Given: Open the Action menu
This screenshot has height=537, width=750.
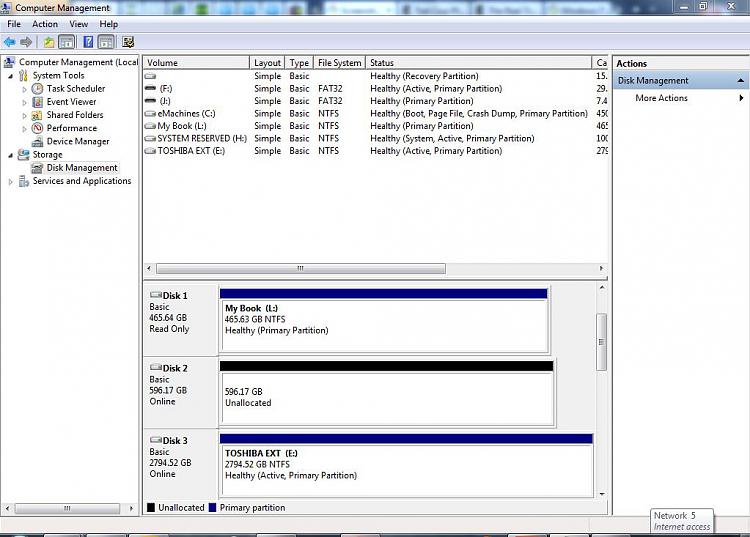Looking at the screenshot, I should [x=45, y=24].
